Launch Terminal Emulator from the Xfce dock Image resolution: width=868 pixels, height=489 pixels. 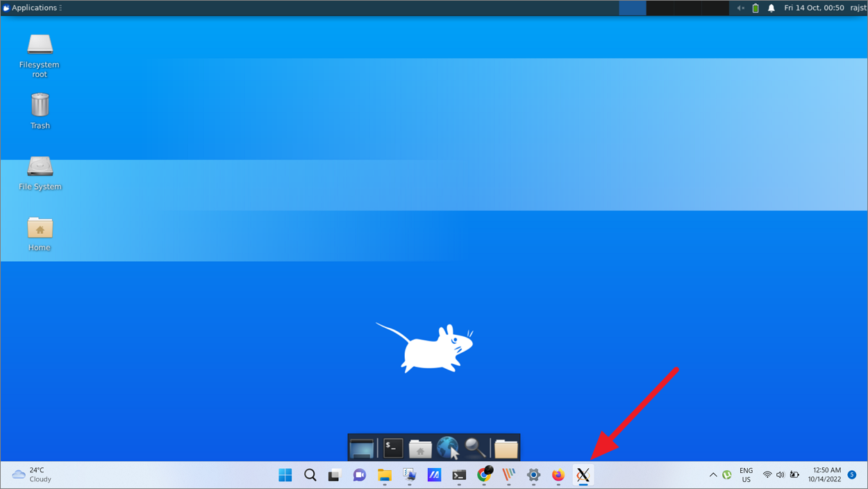pos(393,448)
